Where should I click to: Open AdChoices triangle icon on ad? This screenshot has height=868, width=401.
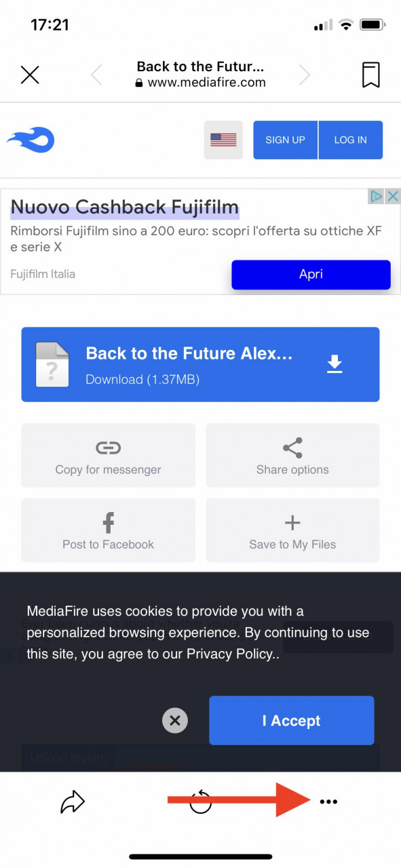(376, 197)
